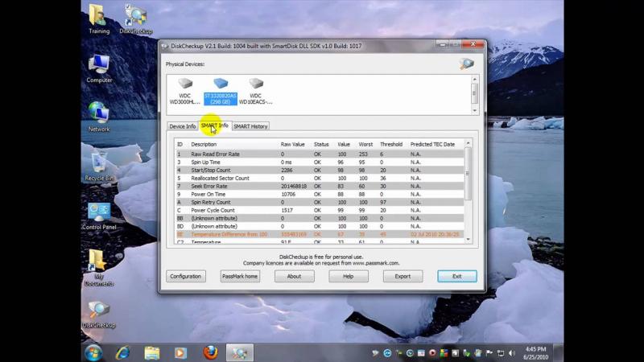The height and width of the screenshot is (362, 644).
Task: Click the Export button
Action: coord(402,276)
